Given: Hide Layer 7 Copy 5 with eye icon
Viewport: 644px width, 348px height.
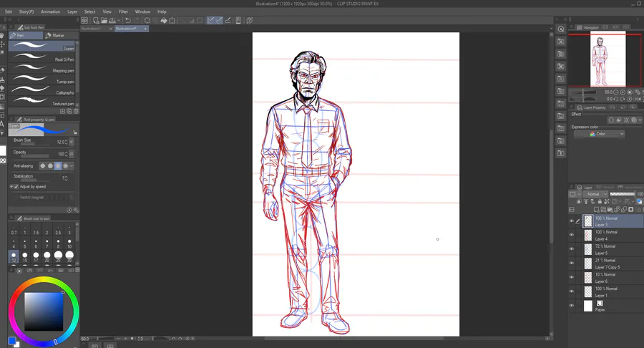Looking at the screenshot, I should pyautogui.click(x=571, y=264).
